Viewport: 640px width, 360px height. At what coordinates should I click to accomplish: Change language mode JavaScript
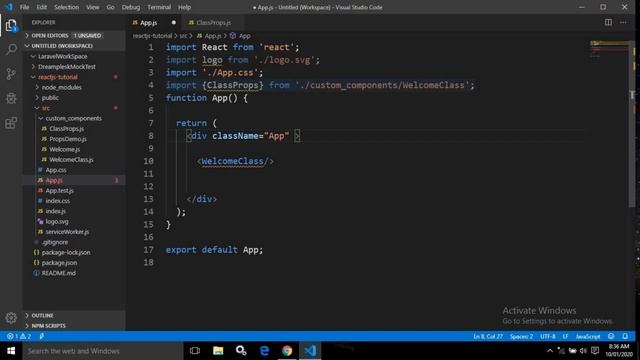(588, 336)
